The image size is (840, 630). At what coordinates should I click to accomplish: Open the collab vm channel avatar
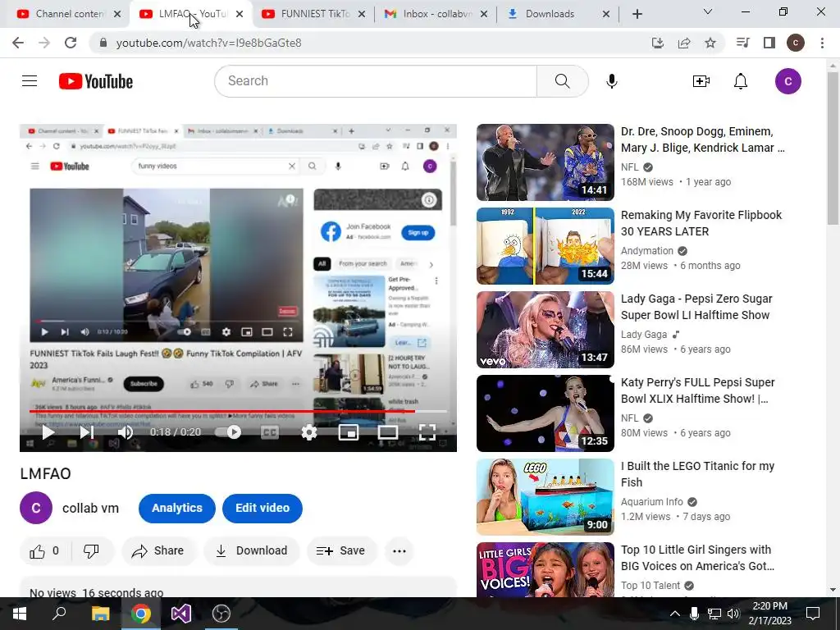click(x=36, y=508)
